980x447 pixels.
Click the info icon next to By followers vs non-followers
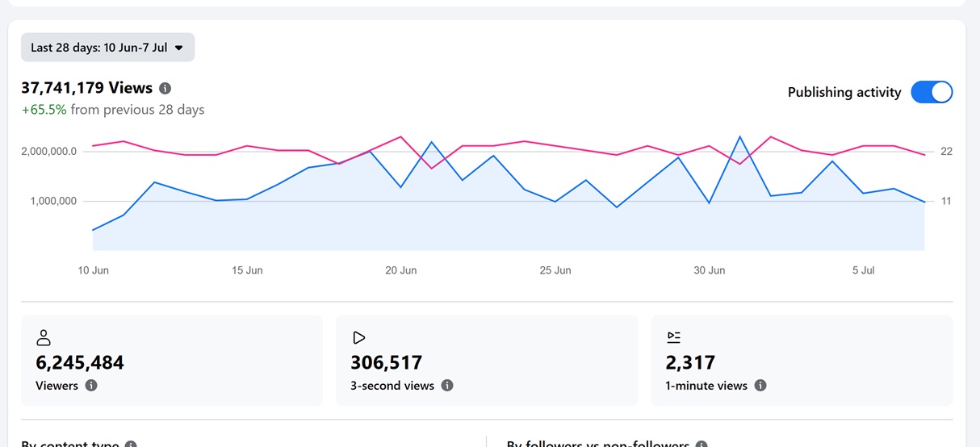point(701,445)
